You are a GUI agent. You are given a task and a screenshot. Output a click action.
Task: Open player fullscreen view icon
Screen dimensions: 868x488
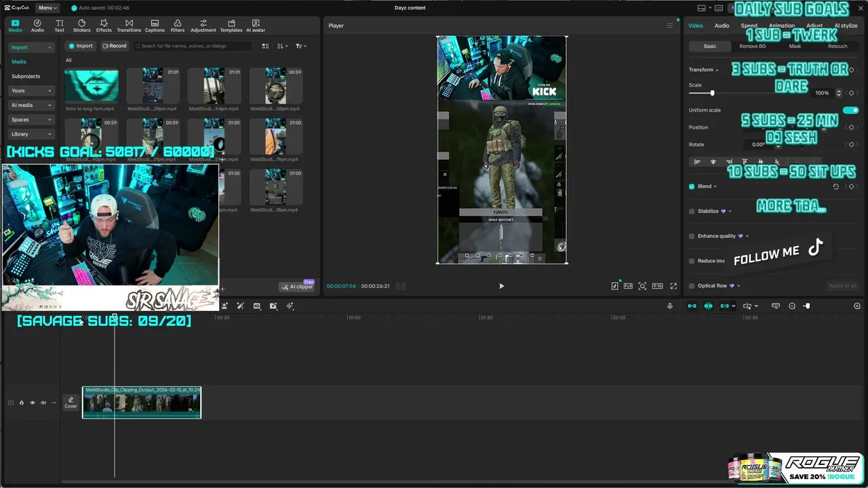pyautogui.click(x=673, y=286)
